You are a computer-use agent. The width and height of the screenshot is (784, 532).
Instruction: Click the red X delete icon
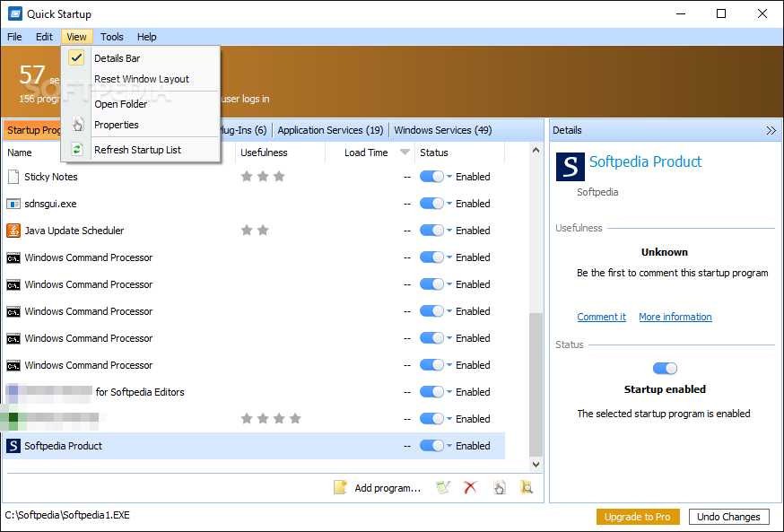click(x=470, y=487)
